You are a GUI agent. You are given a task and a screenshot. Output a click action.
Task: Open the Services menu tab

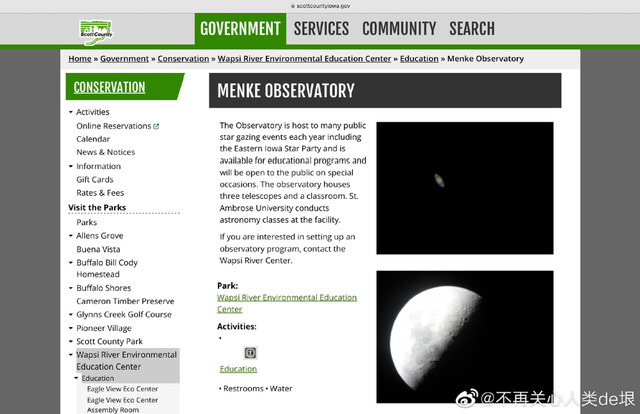(321, 29)
